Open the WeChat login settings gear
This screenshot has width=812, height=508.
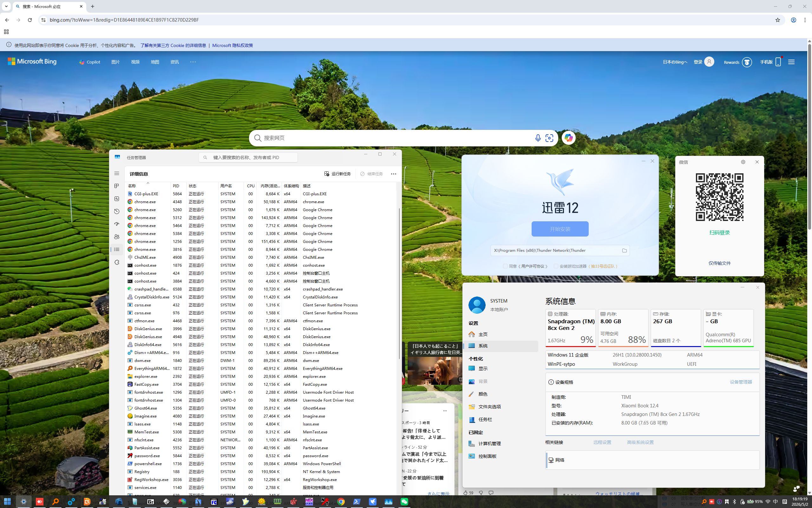click(743, 162)
